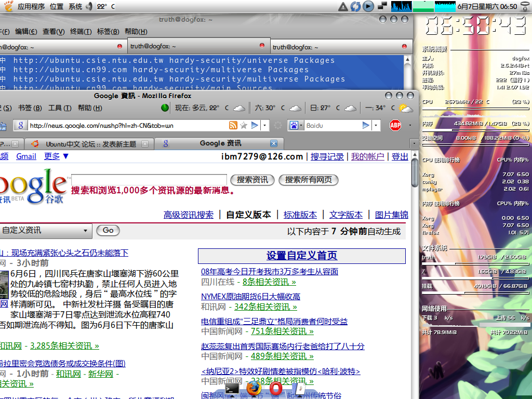Screen dimensions: 532x399
Task: Click the 登出 sign-out link
Action: click(400, 156)
